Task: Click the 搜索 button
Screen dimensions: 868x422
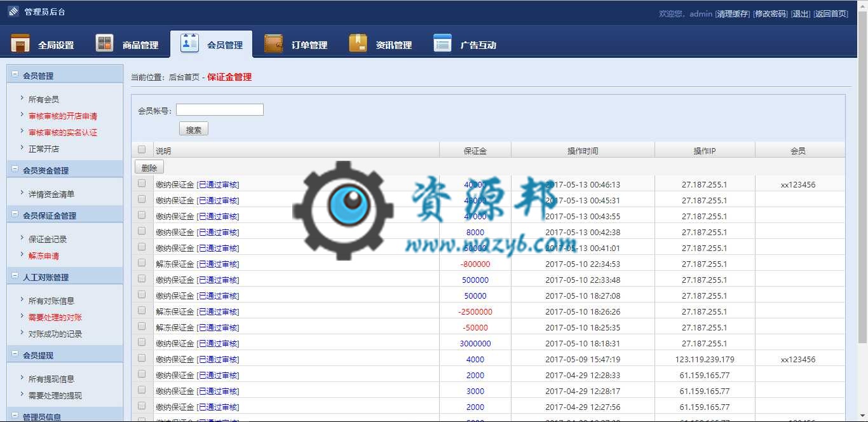Action: pos(194,129)
